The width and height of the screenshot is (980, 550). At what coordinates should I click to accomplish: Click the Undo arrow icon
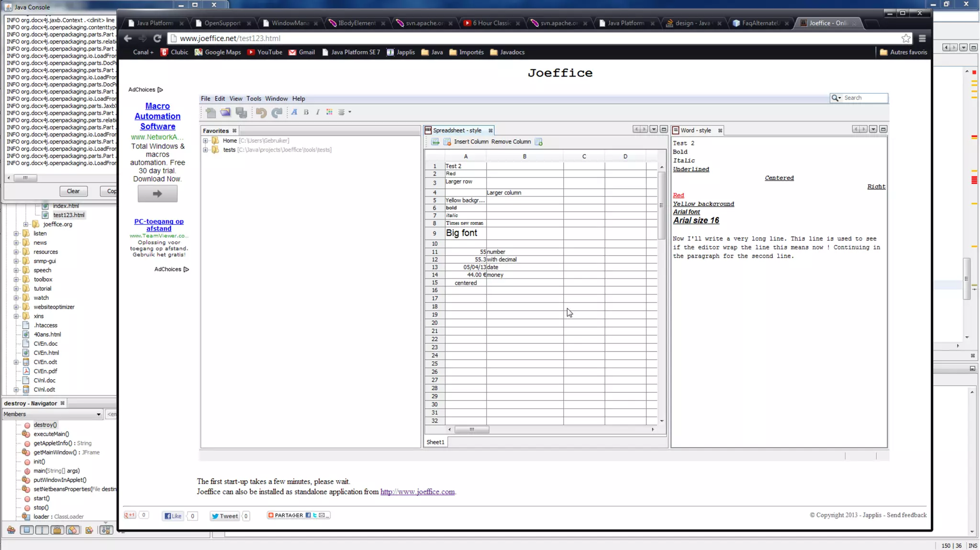[x=261, y=112]
